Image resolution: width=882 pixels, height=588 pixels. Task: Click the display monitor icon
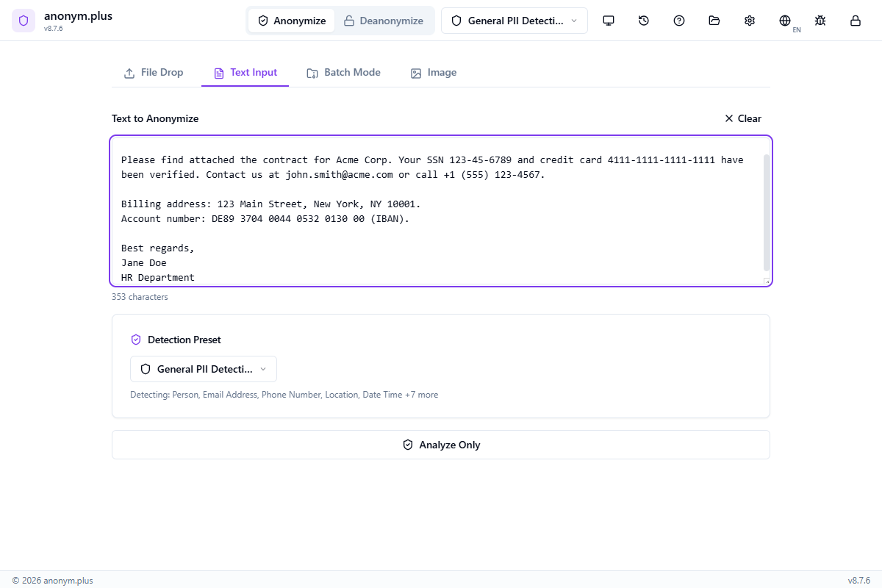pyautogui.click(x=609, y=21)
